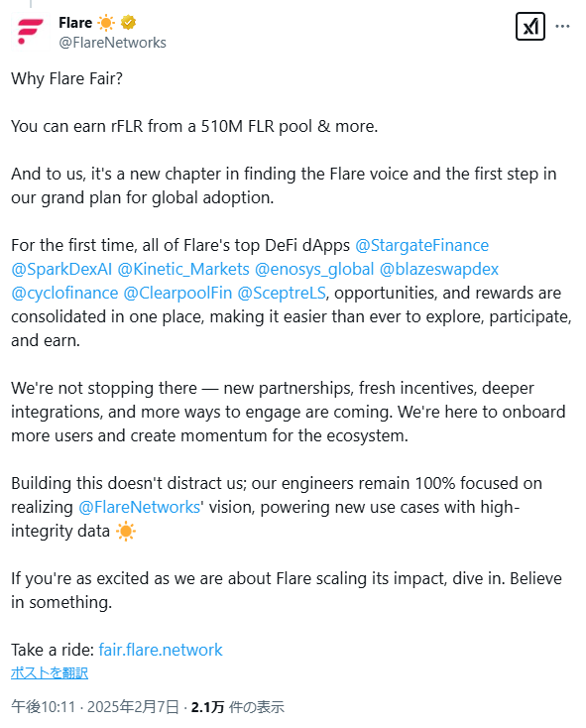Viewport: 586px width, 728px height.
Task: Open @cyclofinance mention
Action: [64, 293]
